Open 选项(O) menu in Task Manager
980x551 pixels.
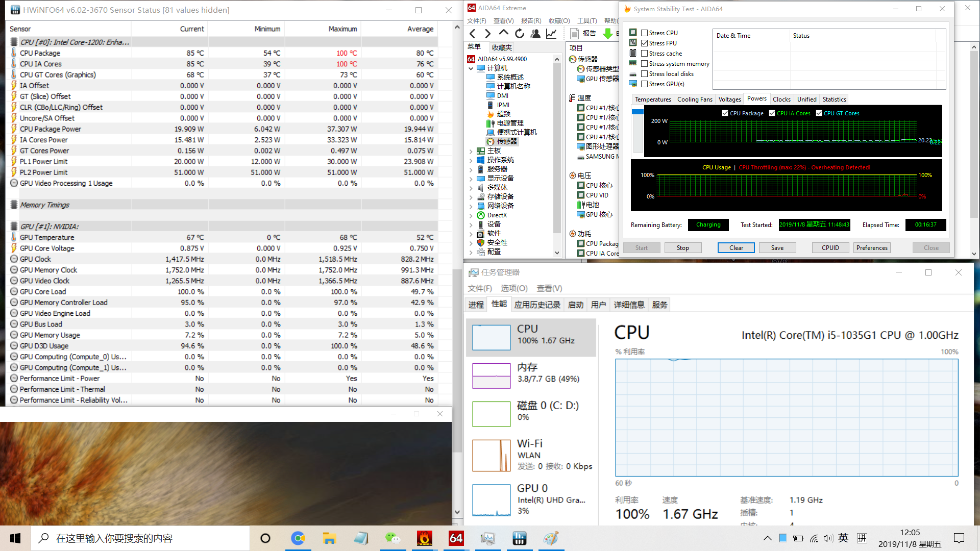(x=514, y=288)
